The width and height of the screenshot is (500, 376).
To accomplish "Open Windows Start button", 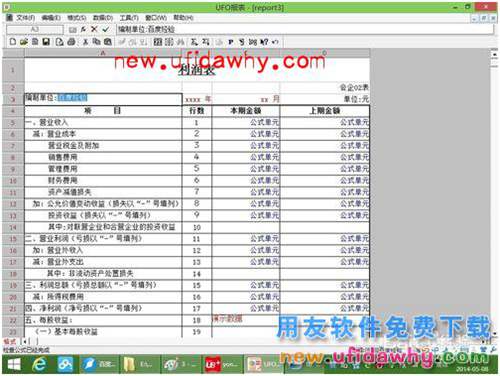I will (14, 364).
